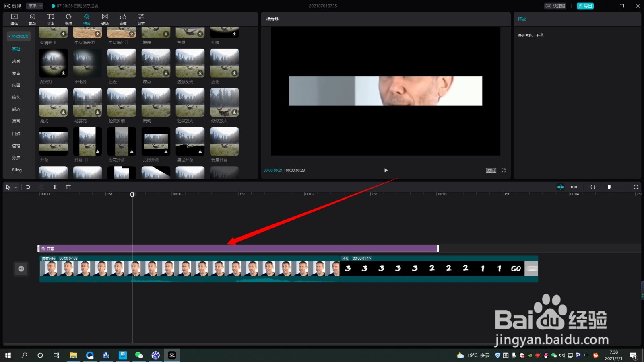Download the 边缘发光 effect
644x362 pixels.
[200, 73]
